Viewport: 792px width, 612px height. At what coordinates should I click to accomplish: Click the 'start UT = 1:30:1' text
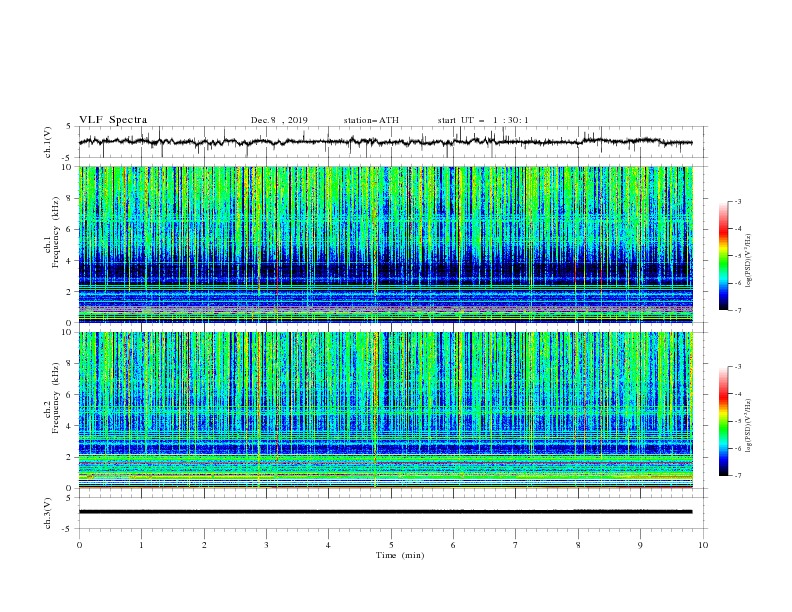tap(483, 120)
